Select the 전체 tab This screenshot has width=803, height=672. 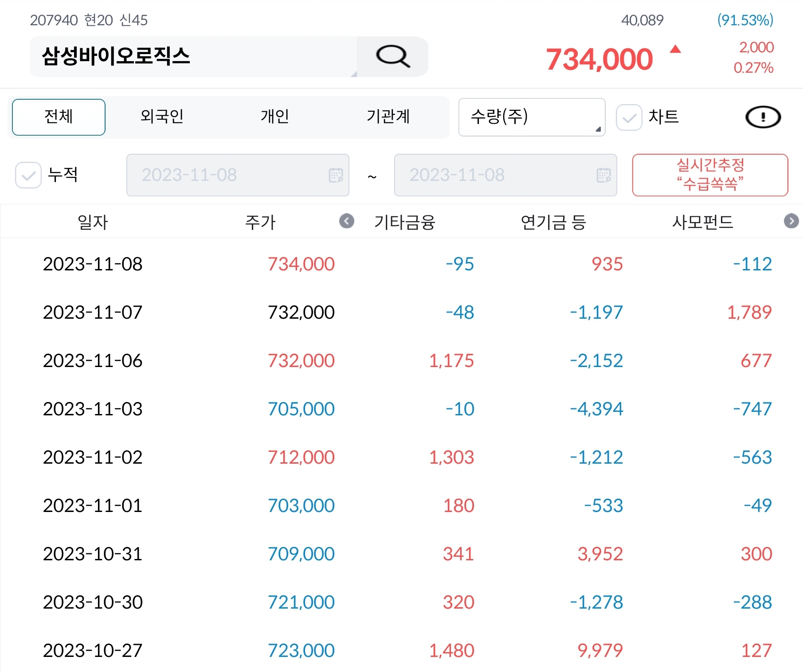pyautogui.click(x=59, y=117)
